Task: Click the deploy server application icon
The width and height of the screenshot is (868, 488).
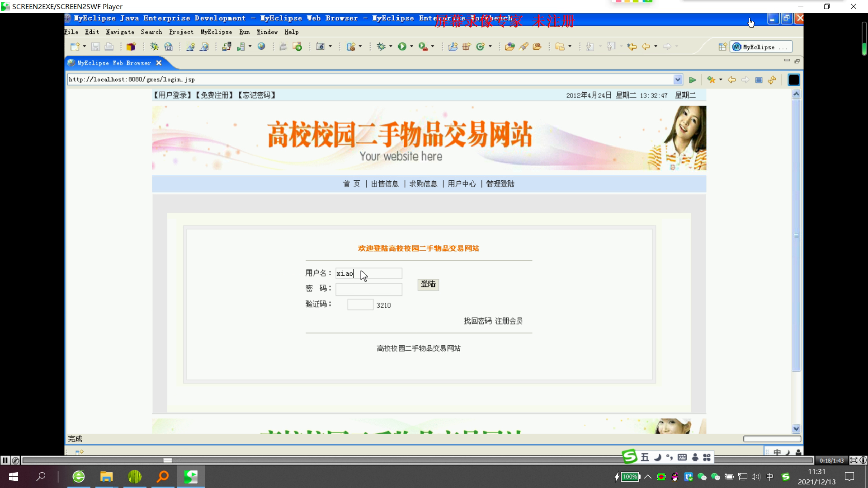Action: [x=226, y=47]
